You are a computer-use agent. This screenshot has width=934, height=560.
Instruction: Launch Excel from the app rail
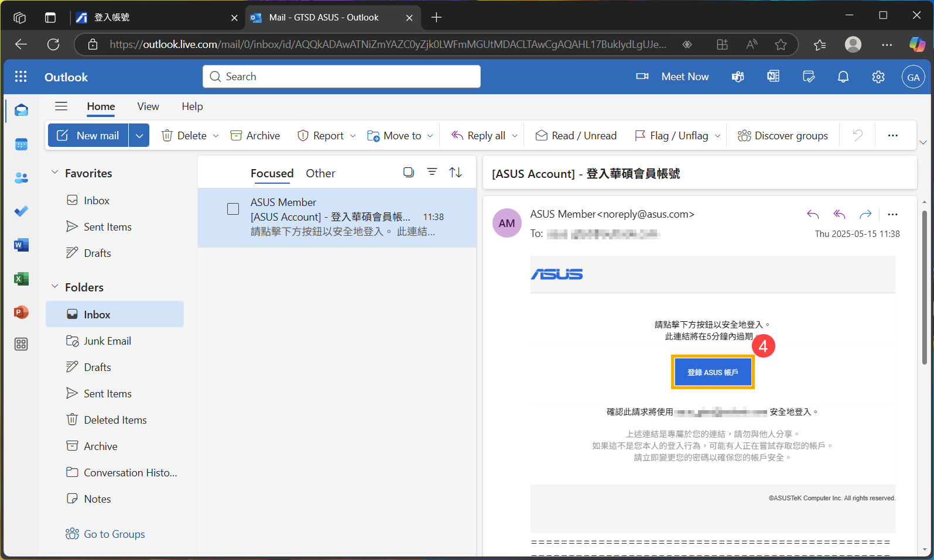(21, 279)
